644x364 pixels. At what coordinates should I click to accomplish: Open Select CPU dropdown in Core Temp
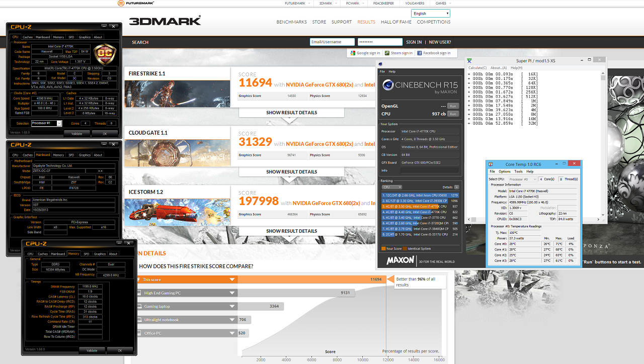point(523,179)
